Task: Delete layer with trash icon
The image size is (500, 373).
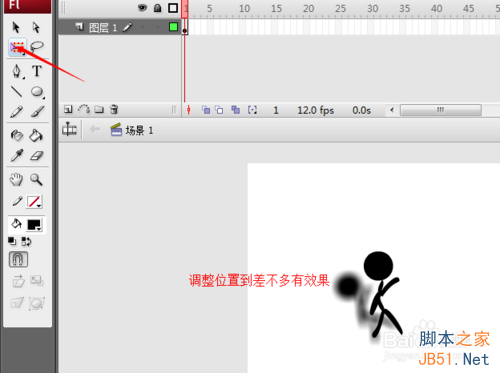Action: [x=114, y=109]
